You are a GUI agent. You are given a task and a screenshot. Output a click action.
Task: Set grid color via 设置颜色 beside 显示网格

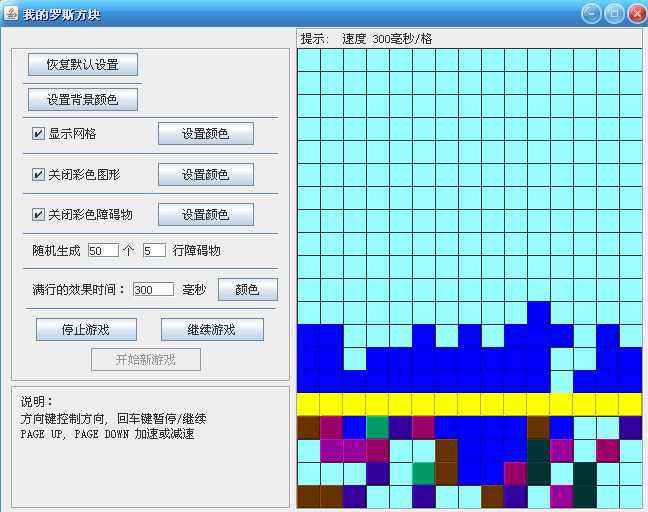coord(206,133)
